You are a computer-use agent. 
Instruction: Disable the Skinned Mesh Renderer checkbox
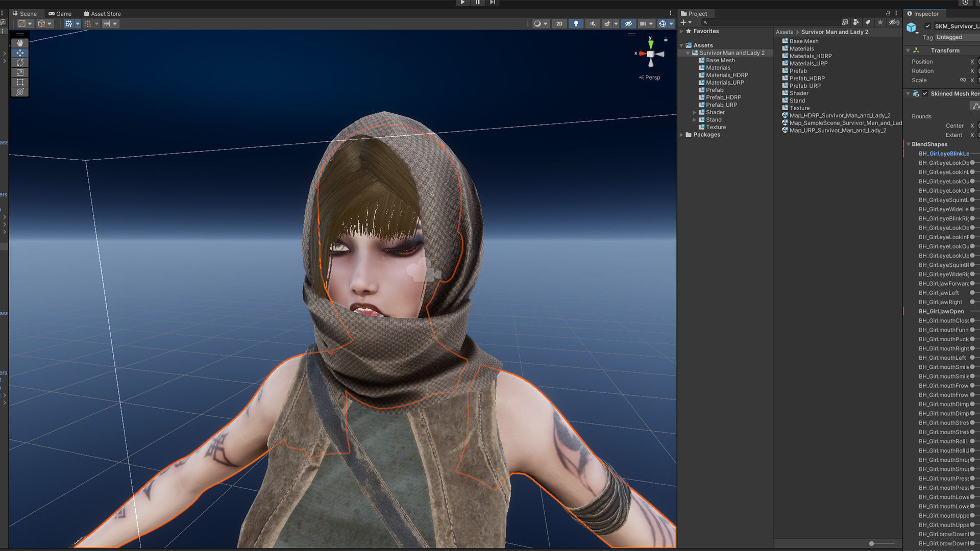925,93
